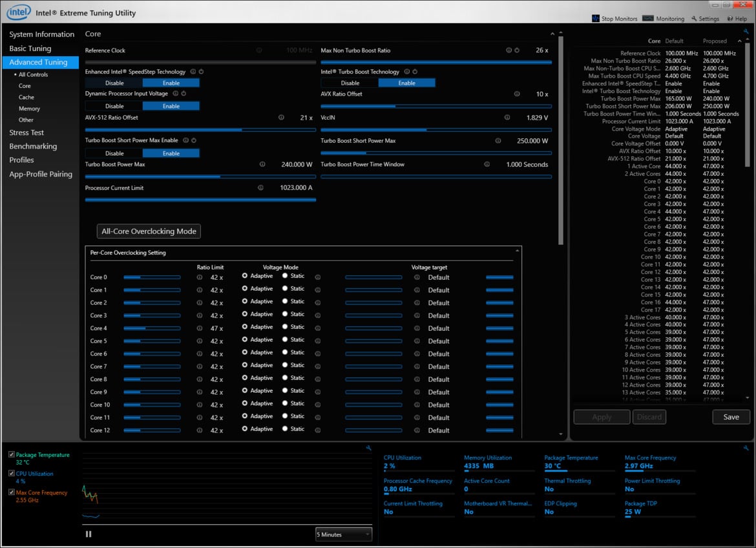The width and height of the screenshot is (756, 548).
Task: Open Benchmarking section
Action: pyautogui.click(x=33, y=146)
